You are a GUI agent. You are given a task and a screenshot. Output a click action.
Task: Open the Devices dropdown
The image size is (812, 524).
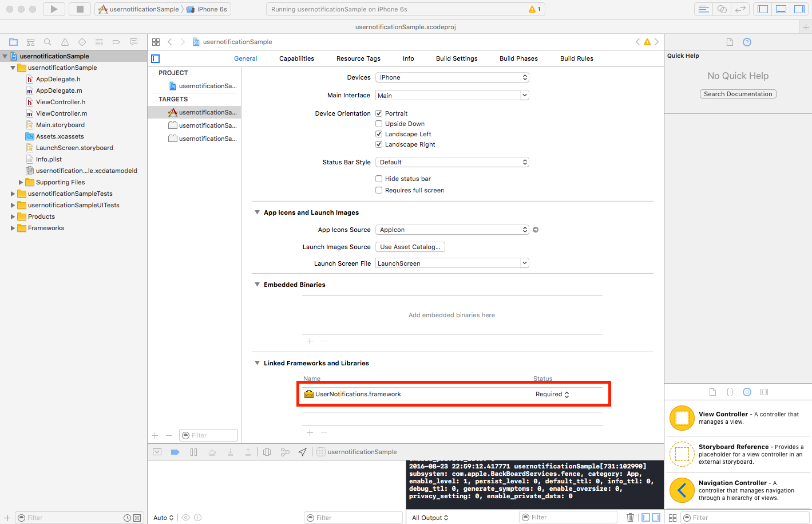click(452, 77)
